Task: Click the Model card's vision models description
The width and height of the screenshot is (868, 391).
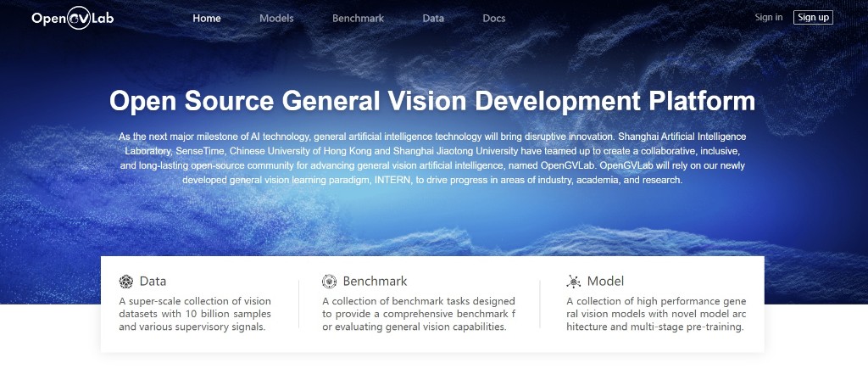Action: click(x=656, y=314)
